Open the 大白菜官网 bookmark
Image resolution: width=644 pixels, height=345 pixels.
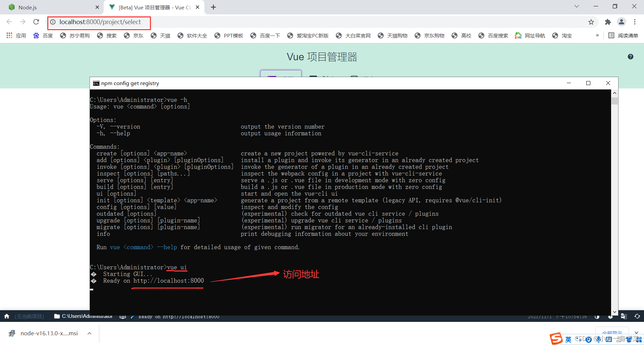click(x=353, y=36)
